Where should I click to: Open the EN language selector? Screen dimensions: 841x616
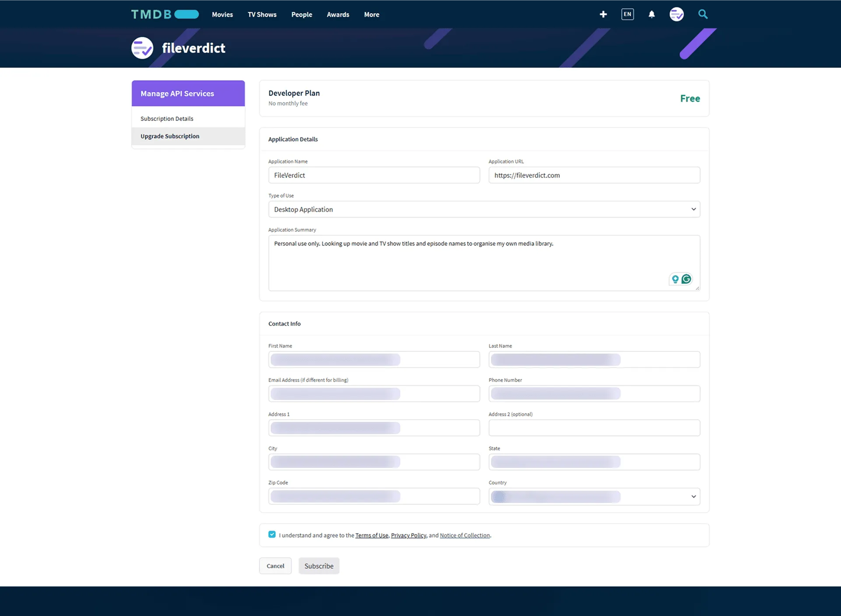(x=627, y=14)
